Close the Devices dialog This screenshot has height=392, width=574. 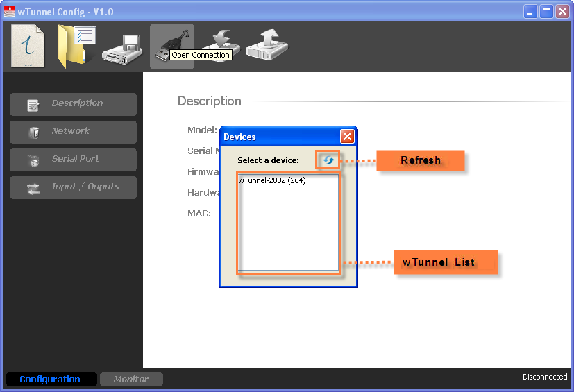click(x=347, y=137)
